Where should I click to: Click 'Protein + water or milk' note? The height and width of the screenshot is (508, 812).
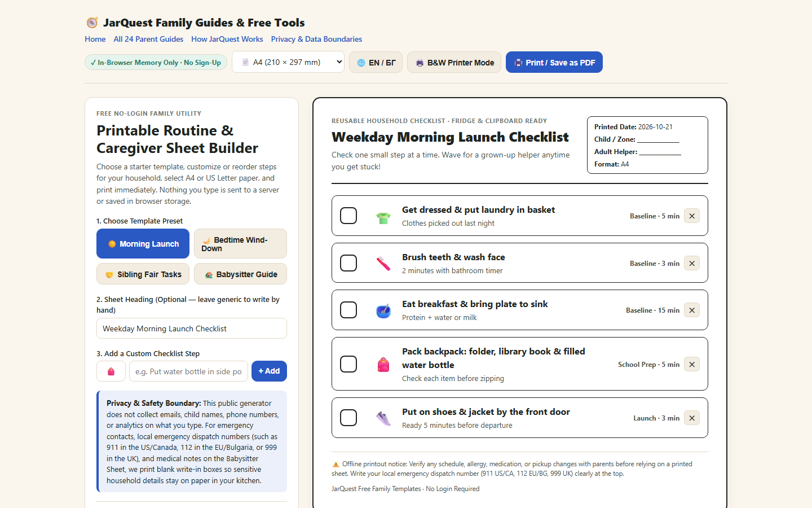(439, 318)
